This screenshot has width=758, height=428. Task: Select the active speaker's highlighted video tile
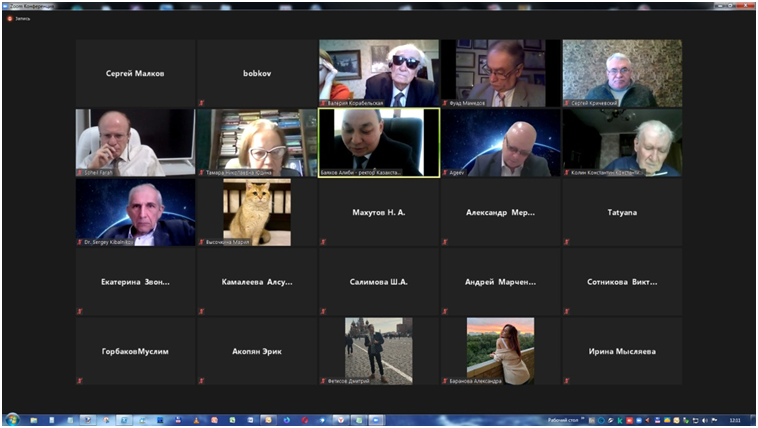coord(379,142)
